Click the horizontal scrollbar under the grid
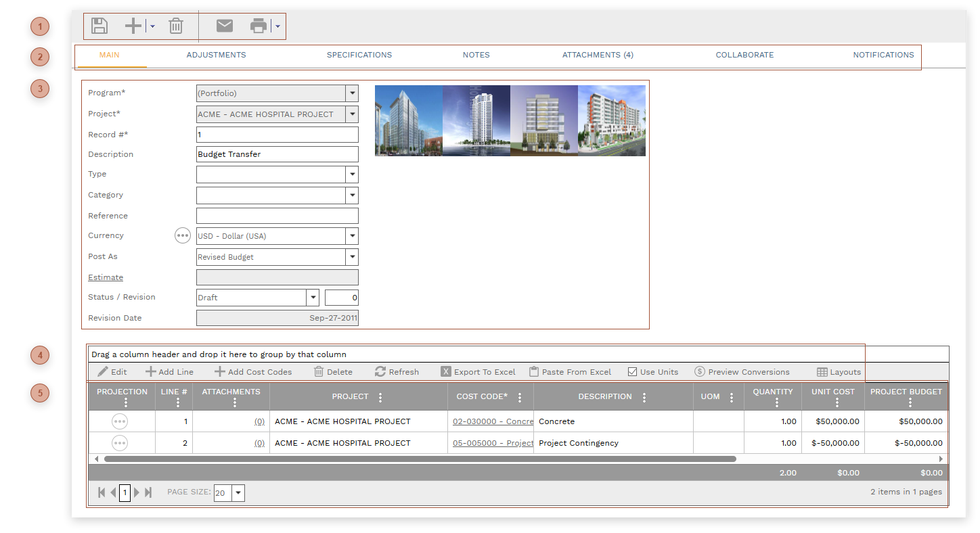This screenshot has height=533, width=980. coord(420,459)
